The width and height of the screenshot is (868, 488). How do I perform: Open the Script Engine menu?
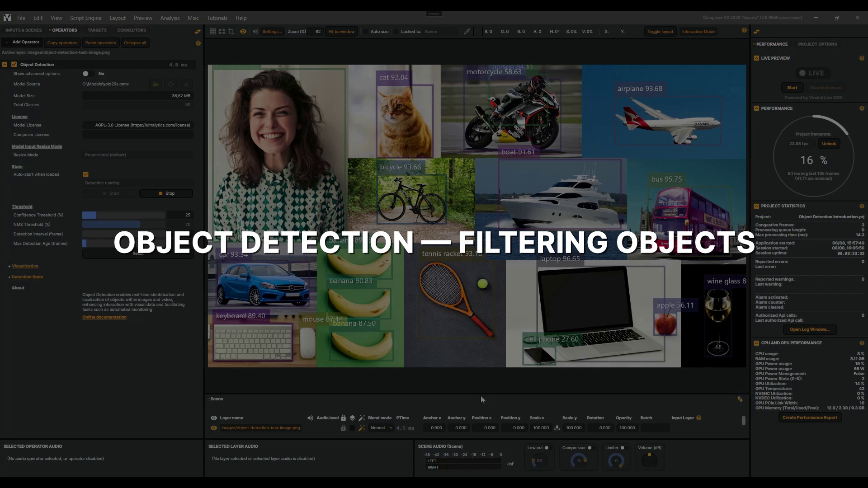pyautogui.click(x=85, y=18)
